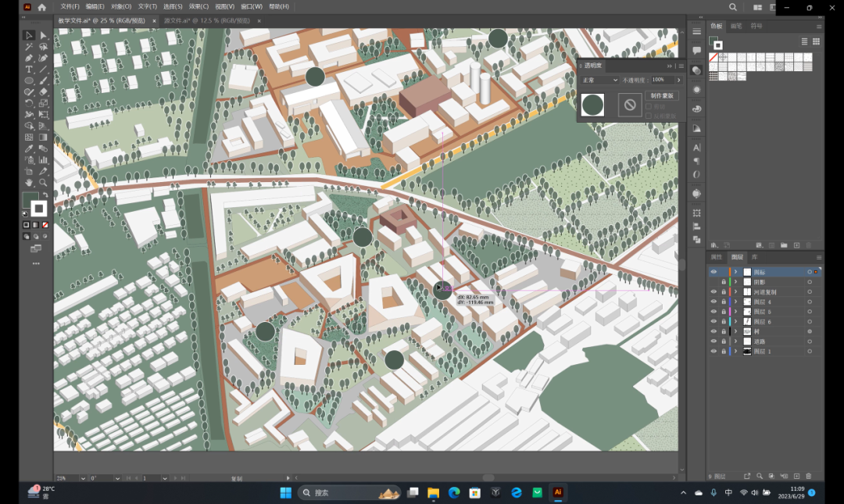Hide the 图层 4 layer
844x504 pixels.
pyautogui.click(x=713, y=302)
